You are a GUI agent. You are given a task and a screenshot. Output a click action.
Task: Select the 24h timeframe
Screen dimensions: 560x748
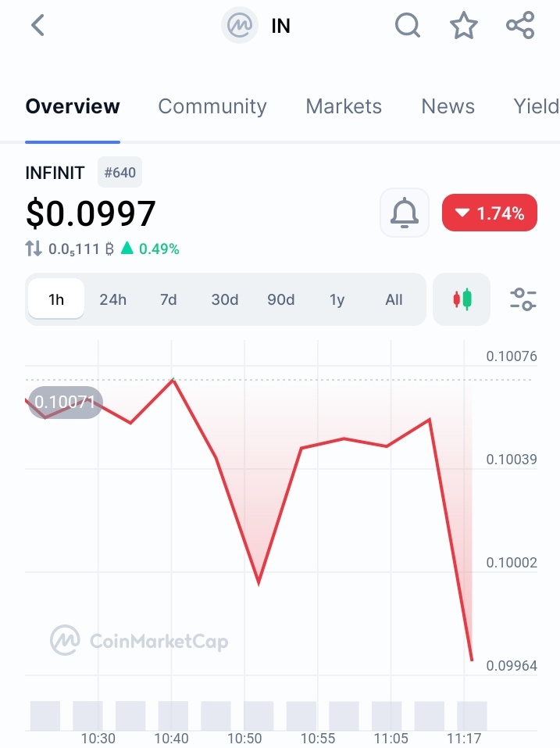(112, 299)
